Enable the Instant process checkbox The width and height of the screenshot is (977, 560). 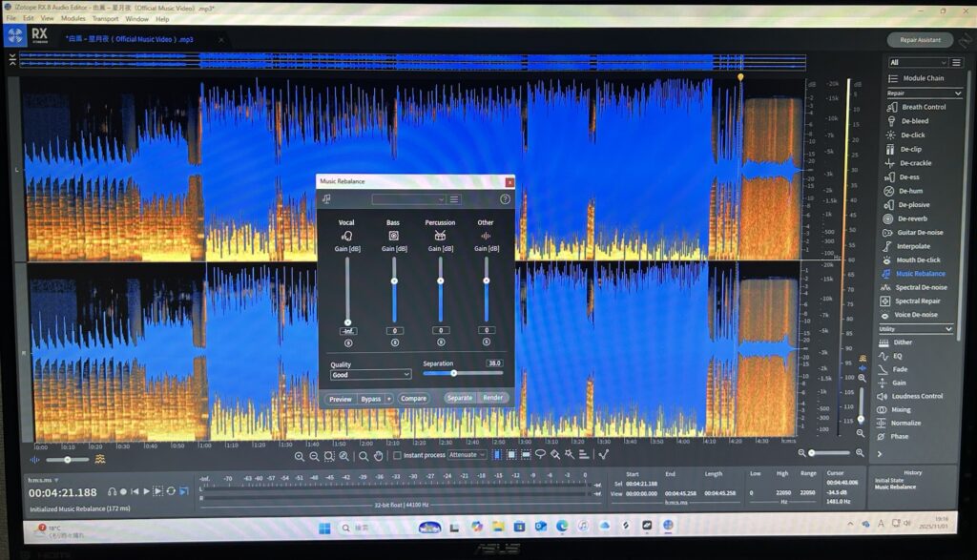click(x=398, y=455)
